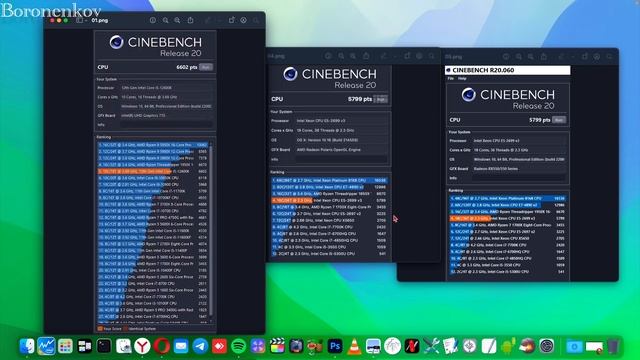Open search in the 05.png window
The width and height of the screenshot is (640, 360).
609,57
